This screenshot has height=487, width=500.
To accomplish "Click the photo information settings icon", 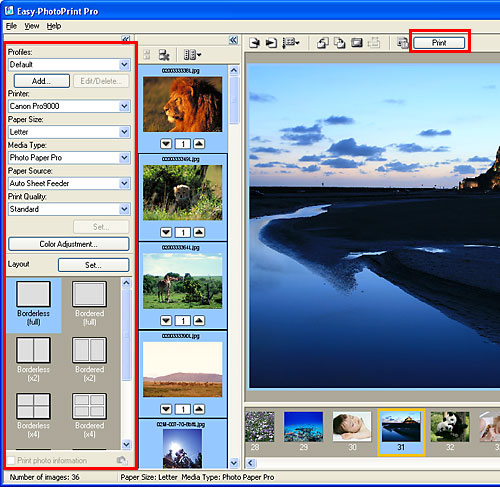I will coord(122,460).
